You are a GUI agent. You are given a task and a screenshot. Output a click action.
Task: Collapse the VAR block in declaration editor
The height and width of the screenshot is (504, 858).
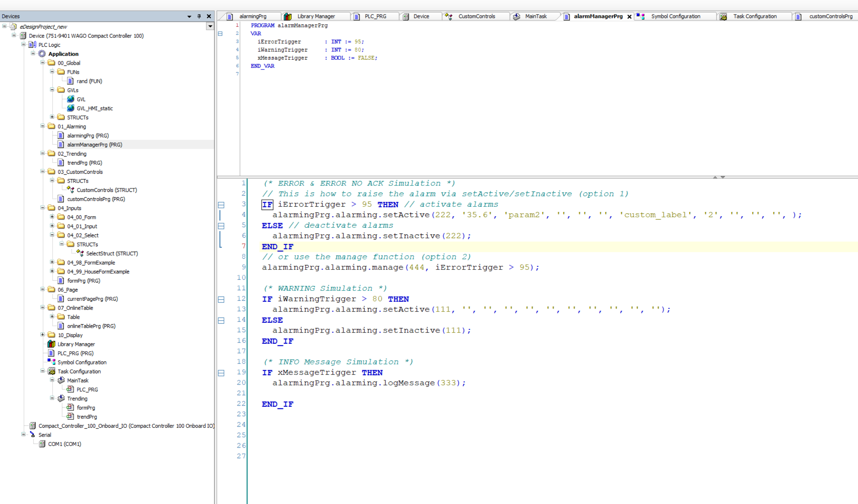(220, 33)
